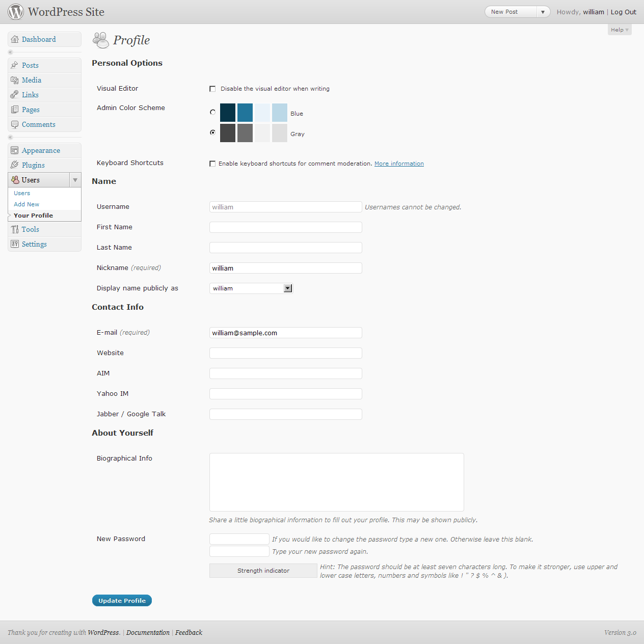Collapse sidebar using arrow below Dashboard
This screenshot has width=644, height=644.
(x=10, y=52)
